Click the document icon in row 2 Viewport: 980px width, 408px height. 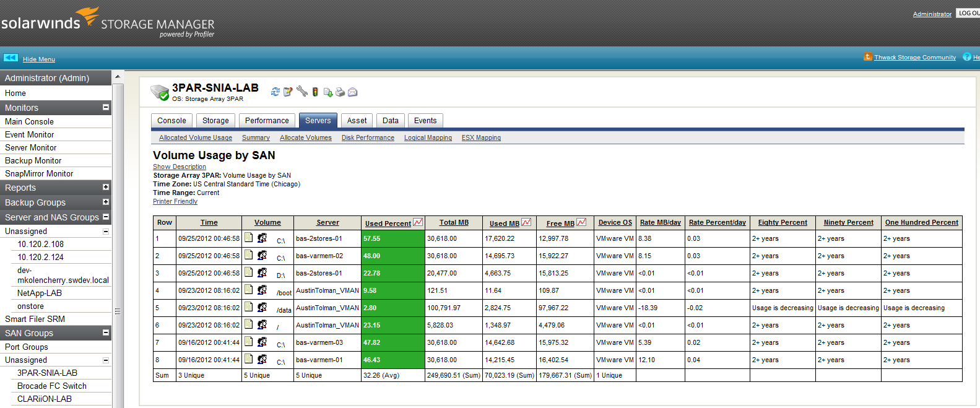point(249,254)
